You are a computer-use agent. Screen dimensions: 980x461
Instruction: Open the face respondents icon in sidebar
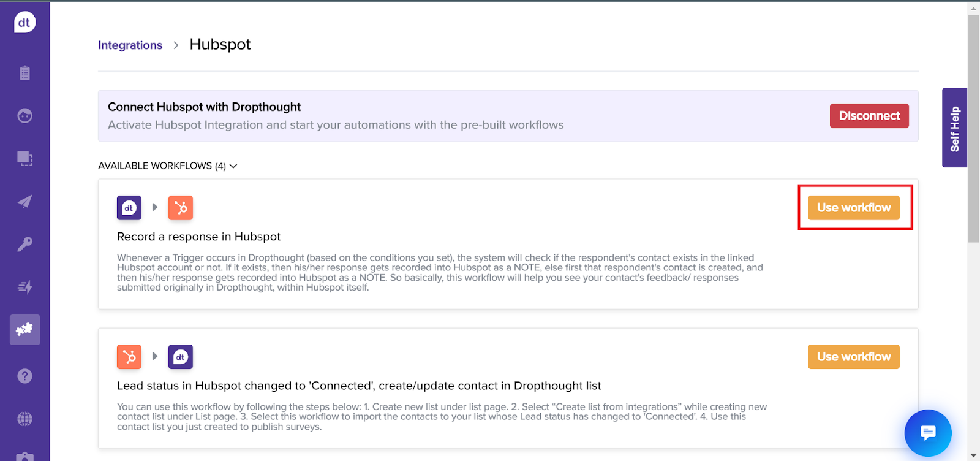pos(24,115)
